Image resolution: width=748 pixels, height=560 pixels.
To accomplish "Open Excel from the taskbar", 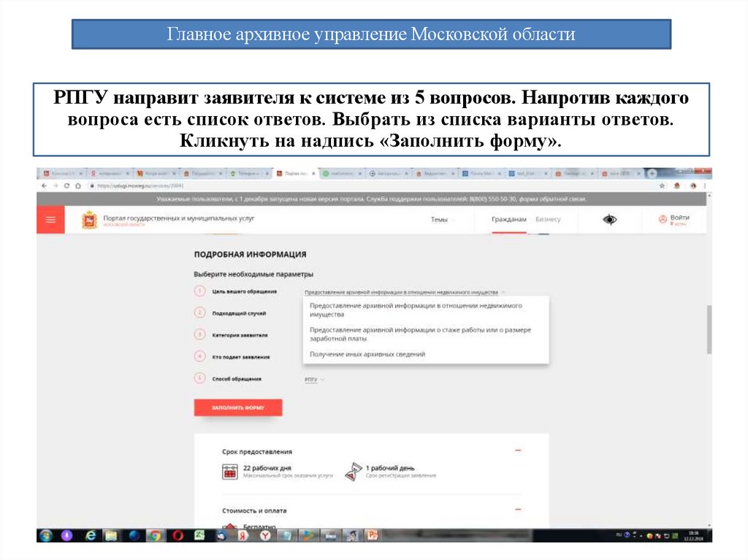I will coord(199,536).
